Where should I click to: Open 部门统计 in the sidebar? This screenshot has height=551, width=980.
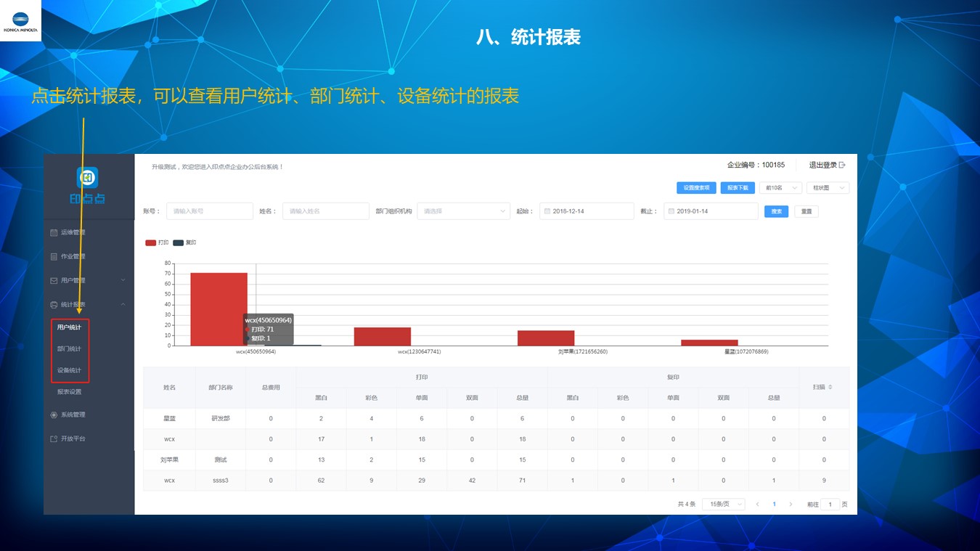click(70, 348)
